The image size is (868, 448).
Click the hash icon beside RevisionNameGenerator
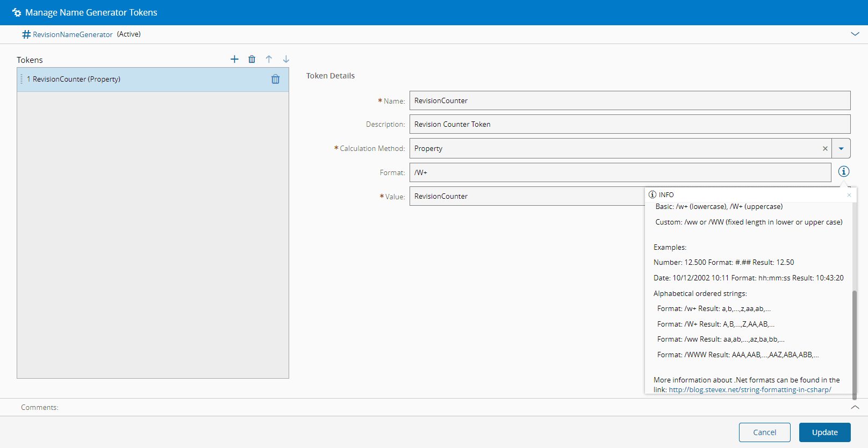tap(26, 34)
